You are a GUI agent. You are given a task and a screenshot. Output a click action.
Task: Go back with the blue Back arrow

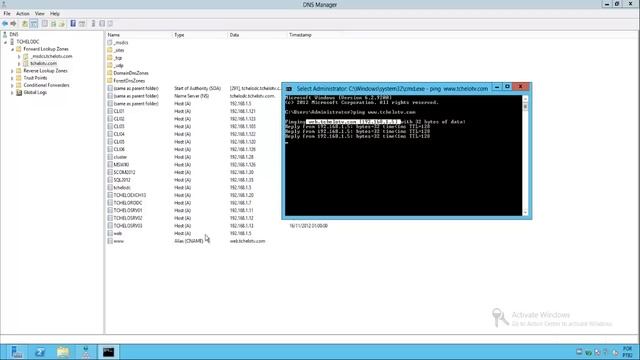5,24
